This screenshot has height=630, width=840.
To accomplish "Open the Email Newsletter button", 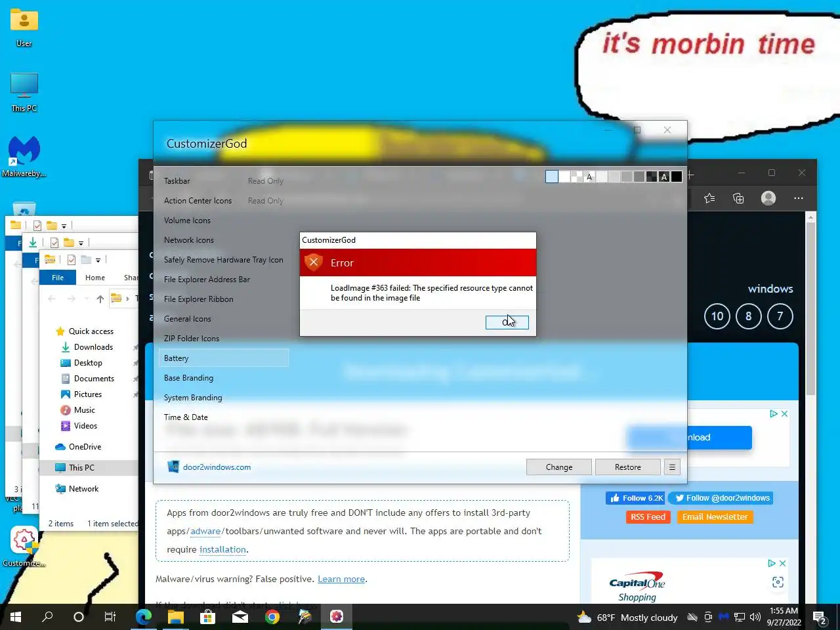I will (715, 517).
